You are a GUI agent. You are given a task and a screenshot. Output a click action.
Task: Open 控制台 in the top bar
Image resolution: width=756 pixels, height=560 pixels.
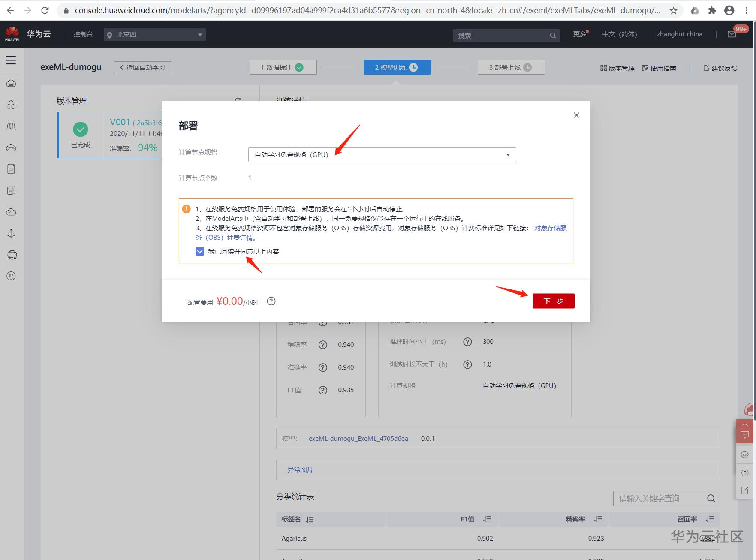pos(83,34)
